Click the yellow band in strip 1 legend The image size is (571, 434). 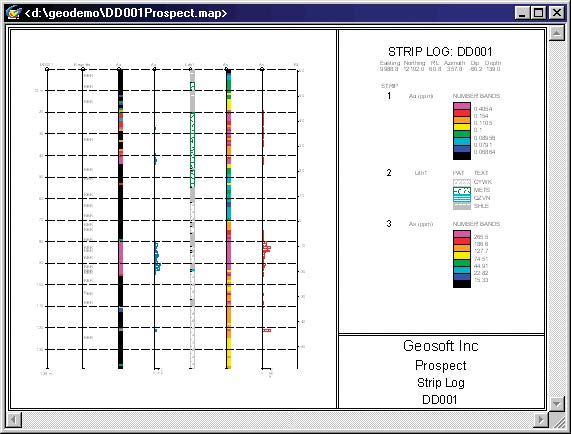click(x=462, y=127)
